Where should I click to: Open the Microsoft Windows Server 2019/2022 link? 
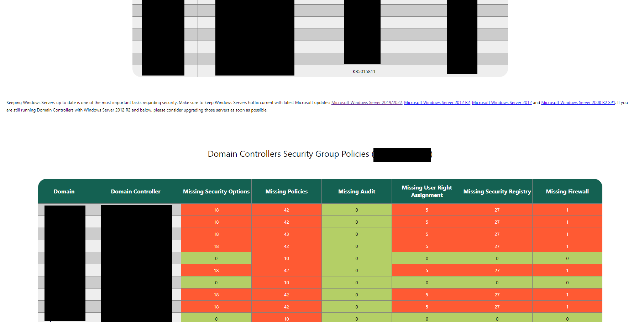click(366, 103)
